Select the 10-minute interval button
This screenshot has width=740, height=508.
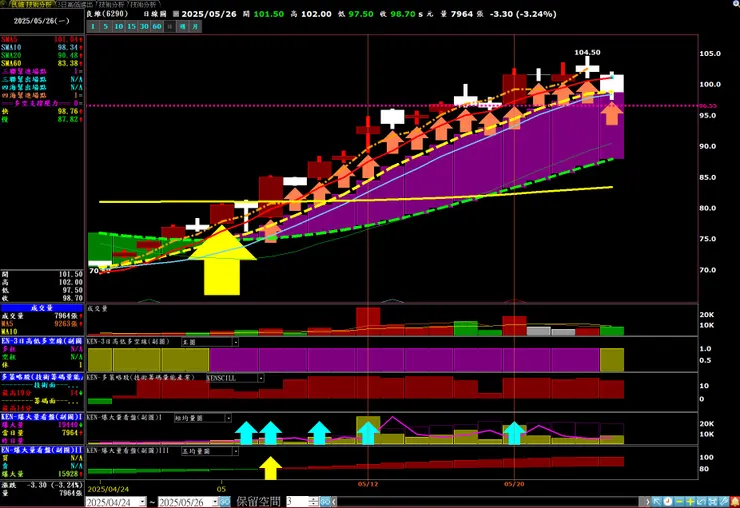[118, 27]
